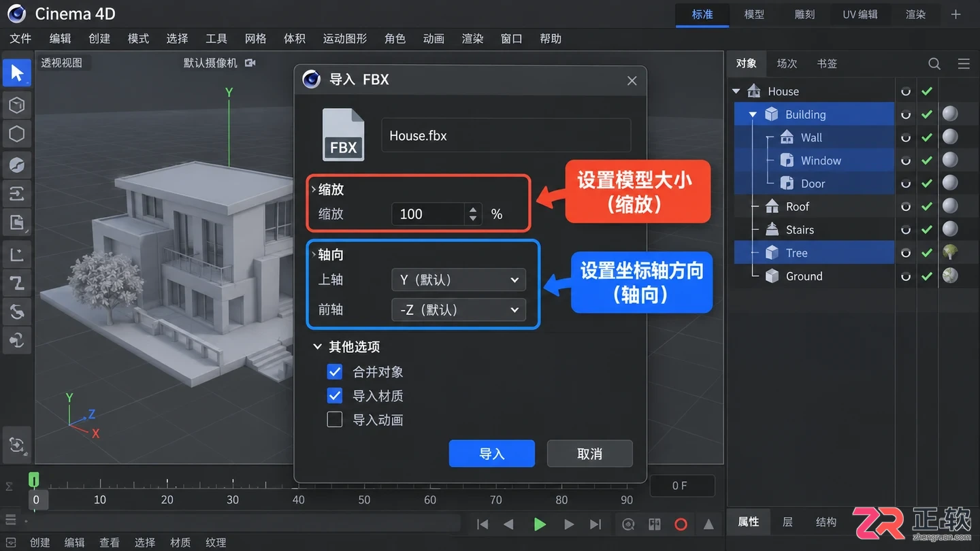Toggle the green checkmark on the Roof row
The image size is (980, 551).
click(926, 206)
